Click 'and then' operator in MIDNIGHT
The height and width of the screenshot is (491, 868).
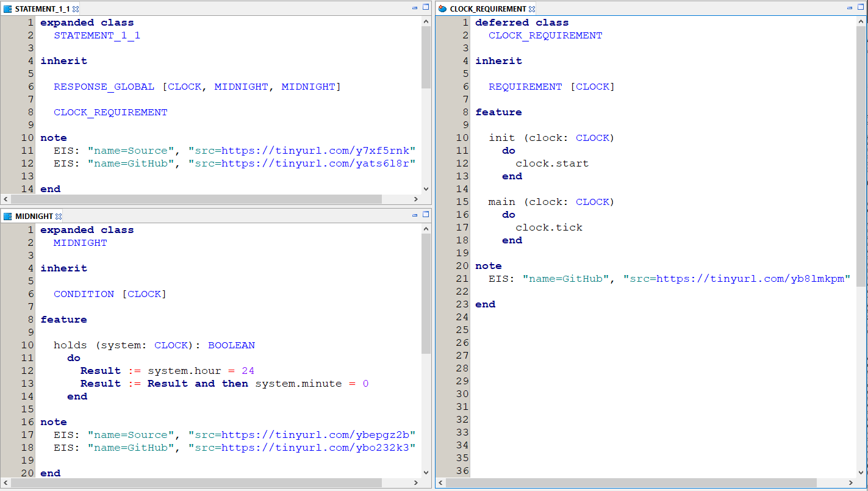[221, 384]
